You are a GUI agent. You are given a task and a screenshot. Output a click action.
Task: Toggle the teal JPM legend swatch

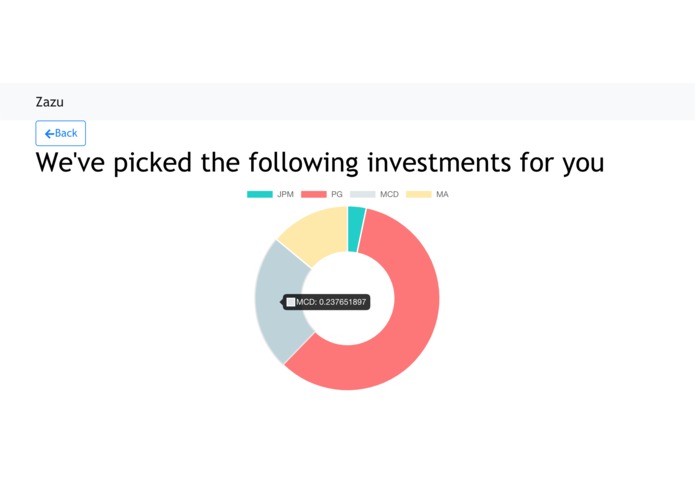click(259, 194)
